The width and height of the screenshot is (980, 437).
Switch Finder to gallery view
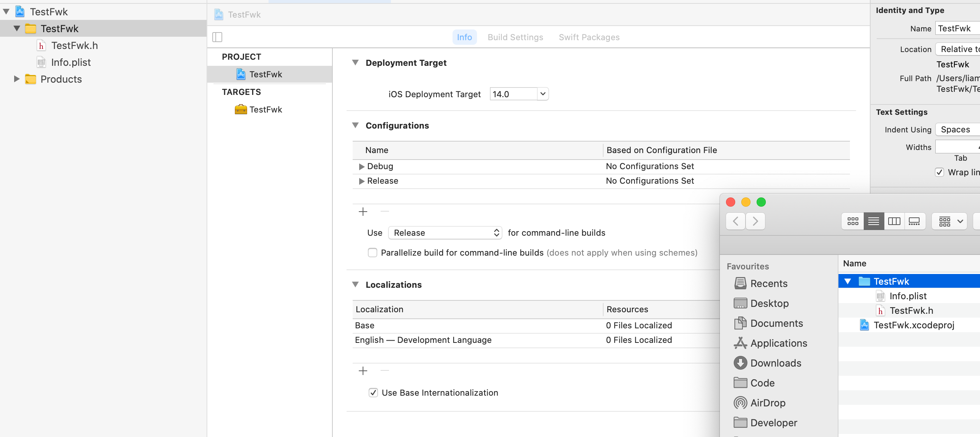pyautogui.click(x=914, y=221)
